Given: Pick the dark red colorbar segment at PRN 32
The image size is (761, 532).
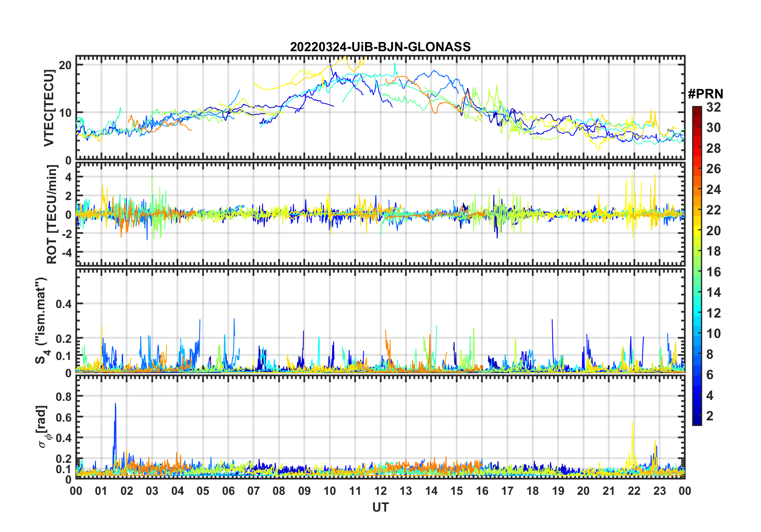Looking at the screenshot, I should (x=697, y=109).
